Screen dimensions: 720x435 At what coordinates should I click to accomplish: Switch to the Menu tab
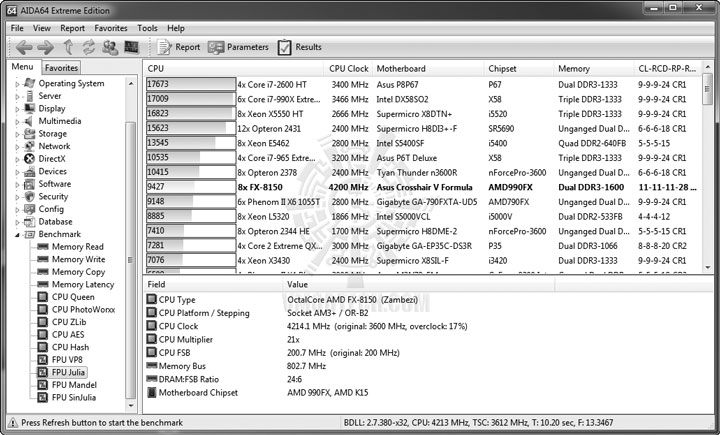tap(22, 67)
